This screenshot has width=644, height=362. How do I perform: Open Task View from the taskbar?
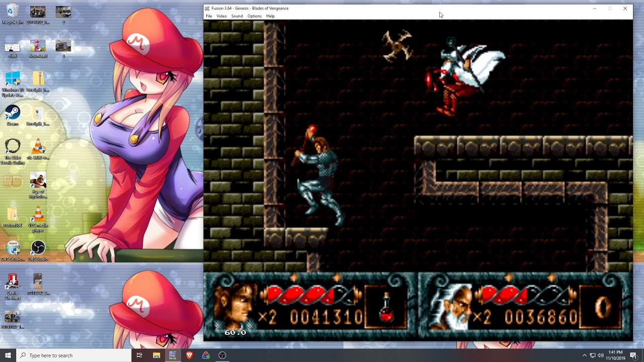pos(139,355)
